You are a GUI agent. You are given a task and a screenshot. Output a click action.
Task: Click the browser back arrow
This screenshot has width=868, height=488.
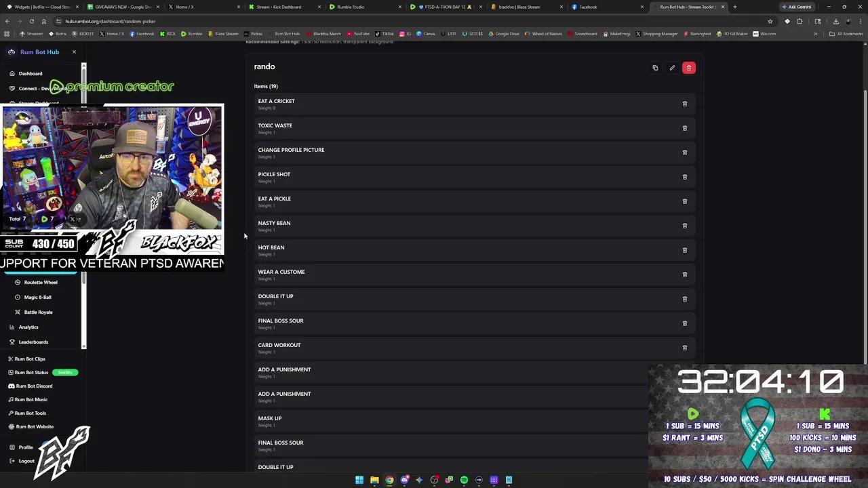tap(7, 21)
